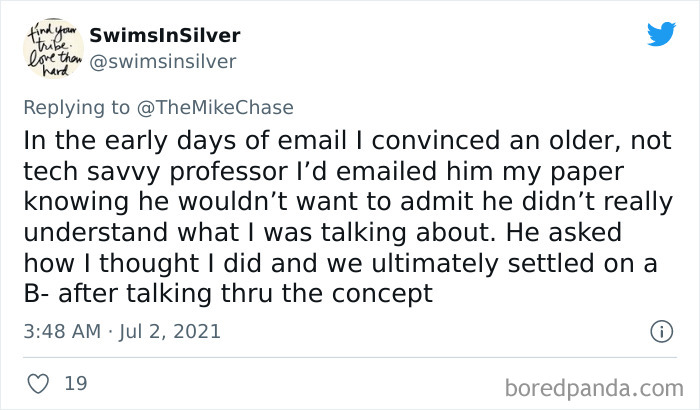Screen dimensions: 700x410
Task: Open the @swimsinsilver handle link
Action: (x=162, y=61)
